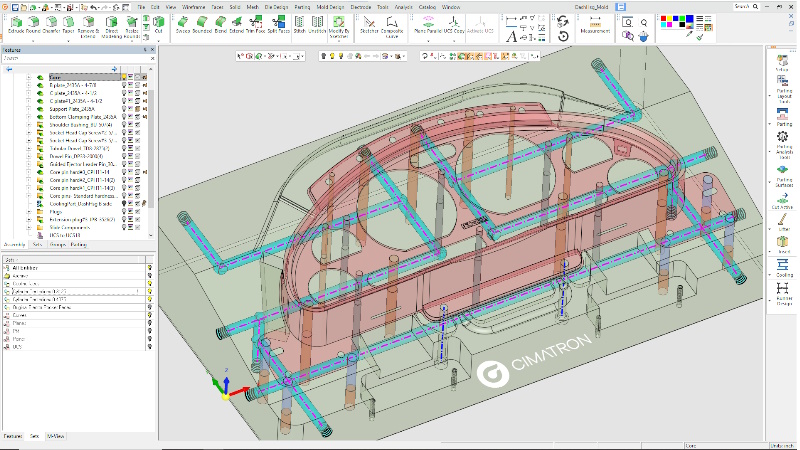Click the Cut solid tool
Image resolution: width=800 pixels, height=450 pixels.
(x=159, y=24)
